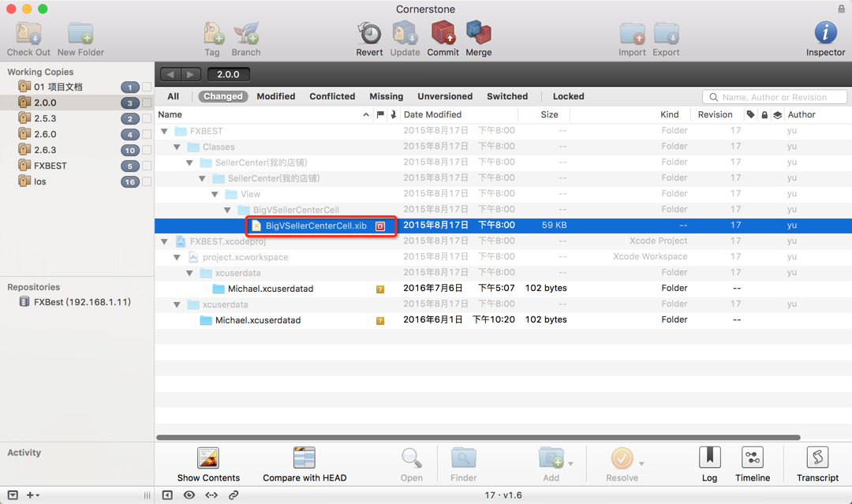852x504 pixels.
Task: Open the Inspector panel
Action: pos(825,33)
